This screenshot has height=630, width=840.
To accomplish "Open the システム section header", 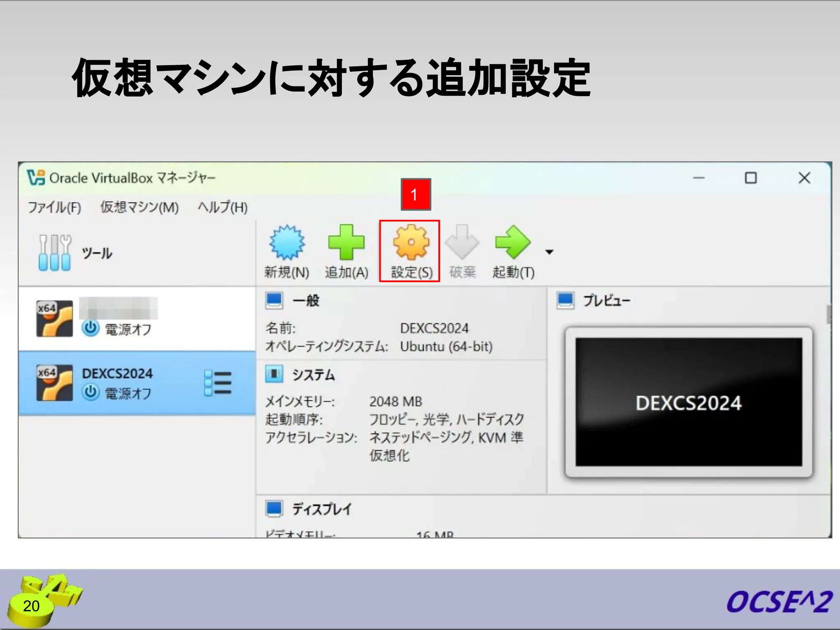I will pyautogui.click(x=313, y=375).
